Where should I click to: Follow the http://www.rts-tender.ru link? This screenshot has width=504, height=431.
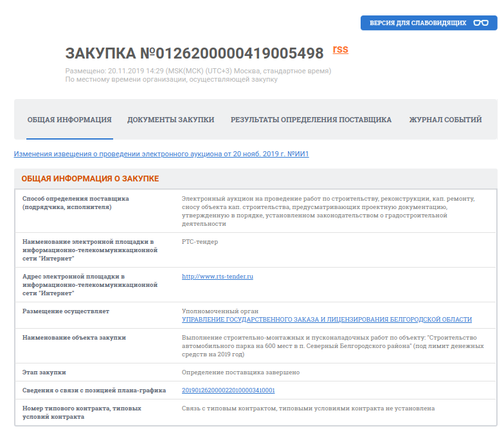(217, 277)
